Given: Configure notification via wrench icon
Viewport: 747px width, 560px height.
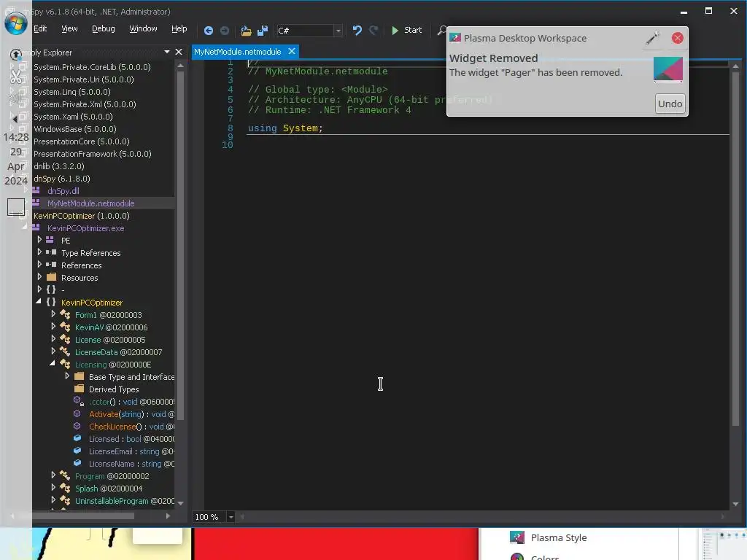Looking at the screenshot, I should [x=653, y=38].
